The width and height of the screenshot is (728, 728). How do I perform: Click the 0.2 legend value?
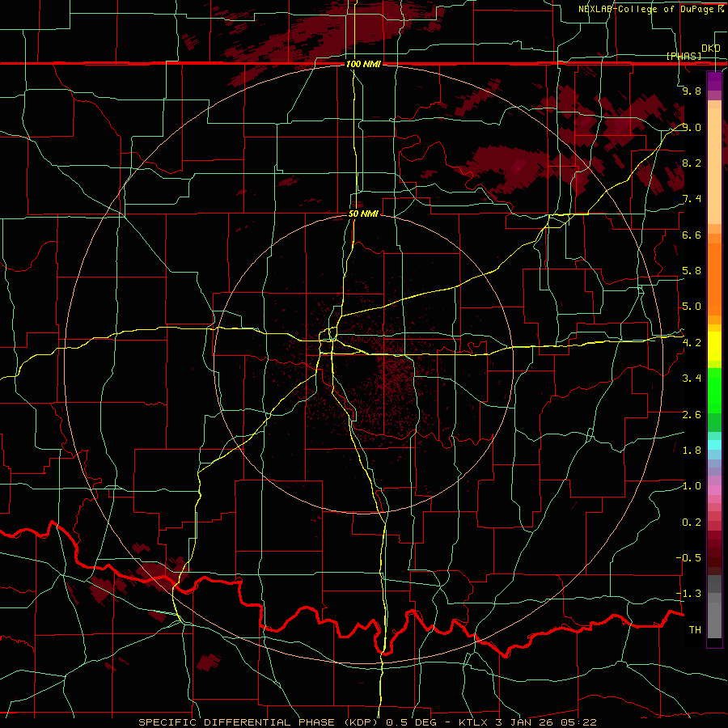click(x=692, y=523)
